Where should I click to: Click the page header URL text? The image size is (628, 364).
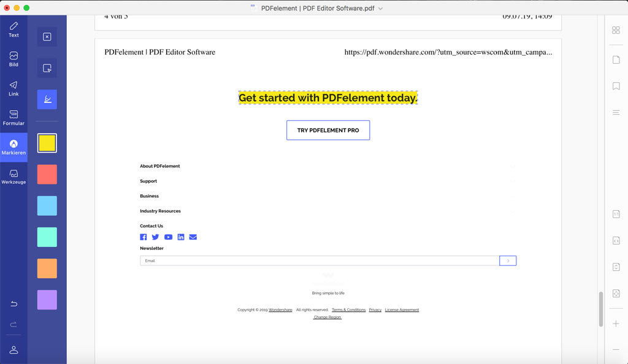448,53
